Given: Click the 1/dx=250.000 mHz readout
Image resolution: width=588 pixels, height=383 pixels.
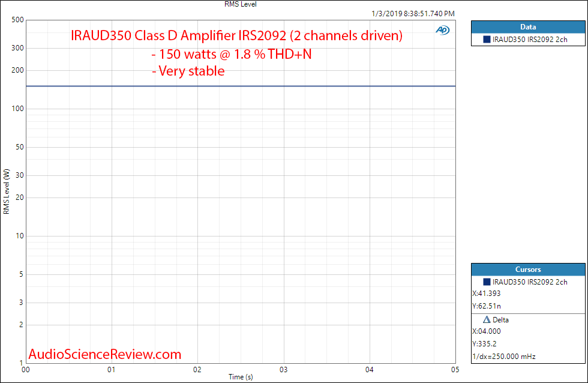Looking at the screenshot, I should 503,357.
